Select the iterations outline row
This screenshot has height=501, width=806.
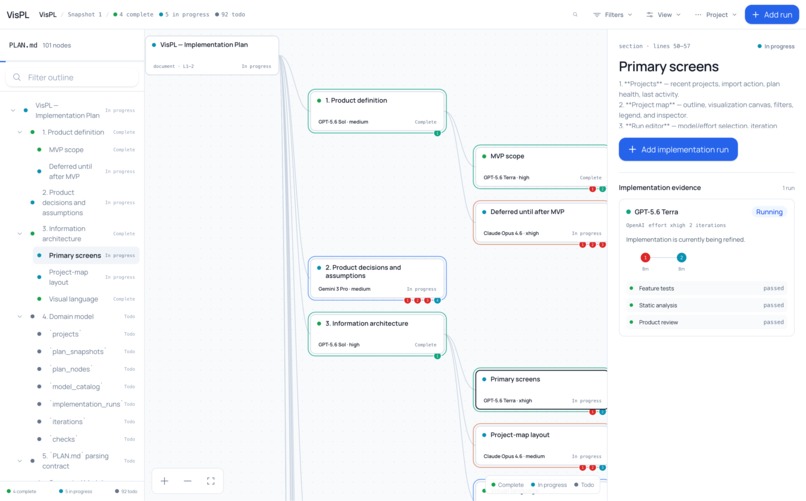(x=86, y=421)
